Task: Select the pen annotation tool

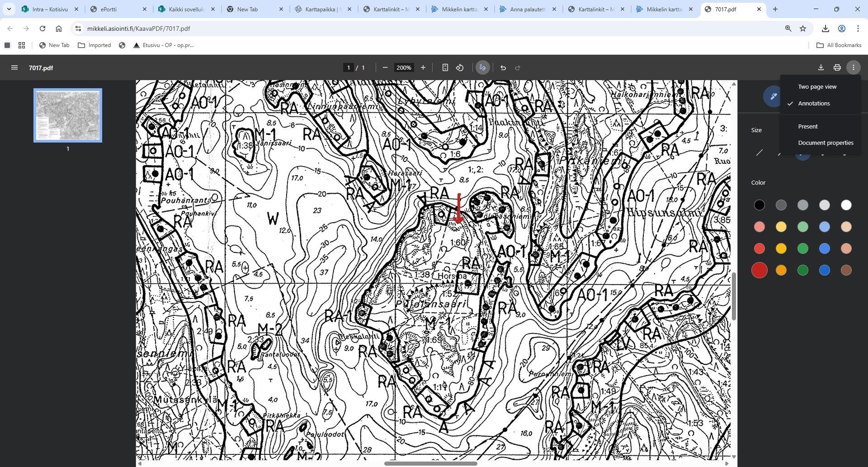Action: pos(773,96)
